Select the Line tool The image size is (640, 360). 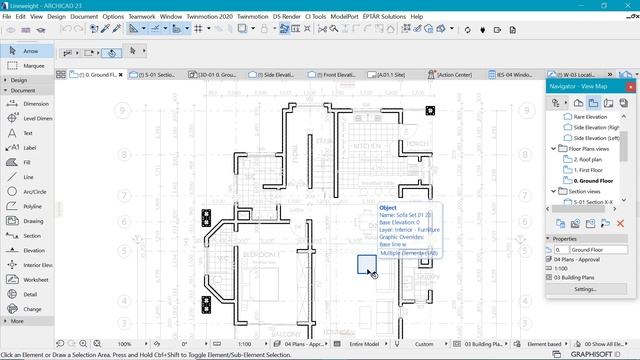tap(27, 177)
